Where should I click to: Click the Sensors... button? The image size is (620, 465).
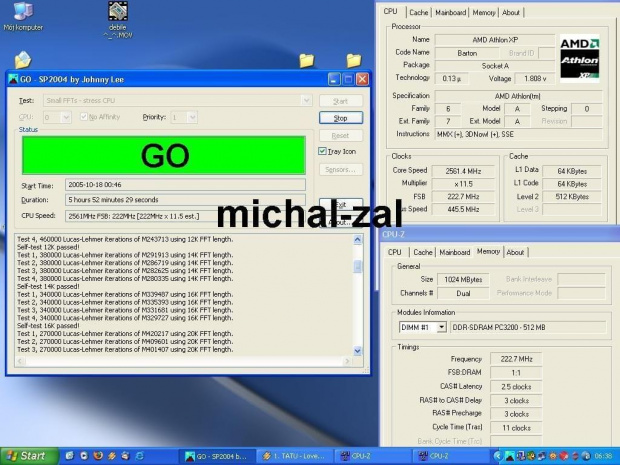point(340,170)
